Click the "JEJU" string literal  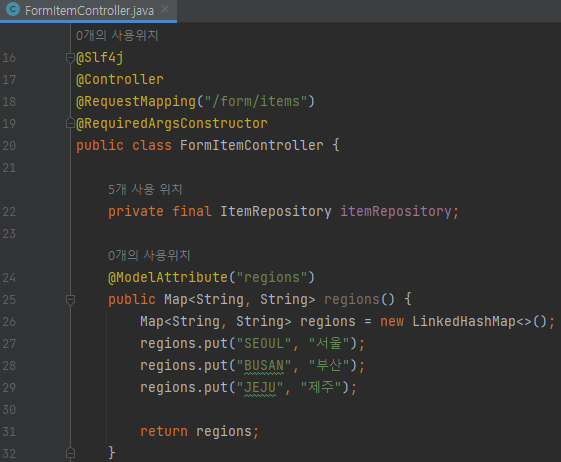tap(260, 388)
